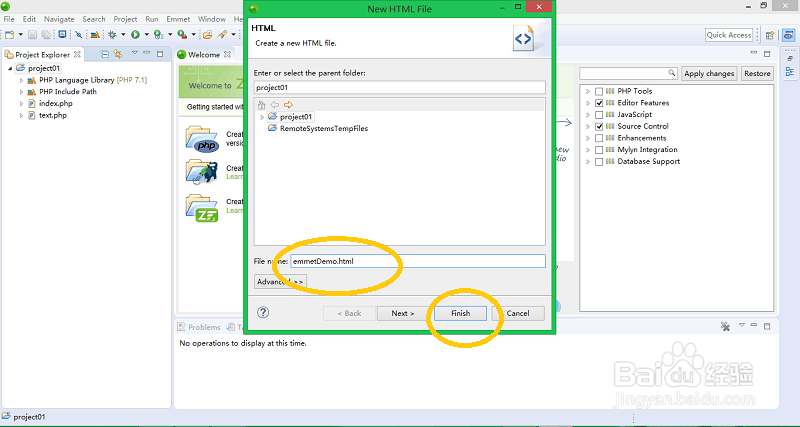800x427 pixels.
Task: Click the open folder toolbar icon
Action: (x=207, y=35)
